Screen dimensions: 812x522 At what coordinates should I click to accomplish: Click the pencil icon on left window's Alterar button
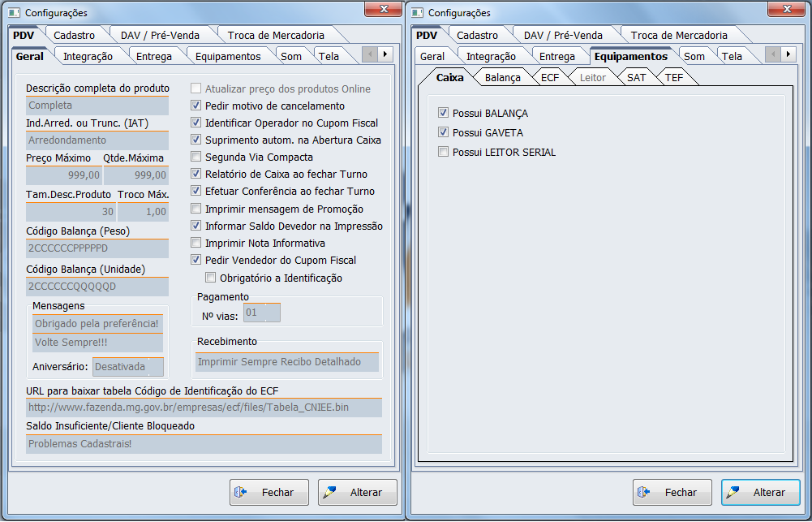click(329, 493)
